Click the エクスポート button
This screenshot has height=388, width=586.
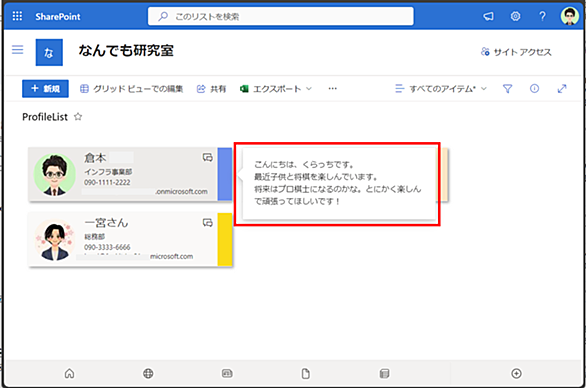271,89
